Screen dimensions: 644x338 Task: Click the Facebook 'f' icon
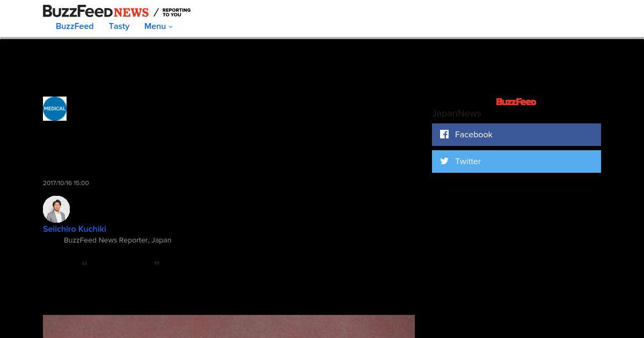[x=444, y=134]
